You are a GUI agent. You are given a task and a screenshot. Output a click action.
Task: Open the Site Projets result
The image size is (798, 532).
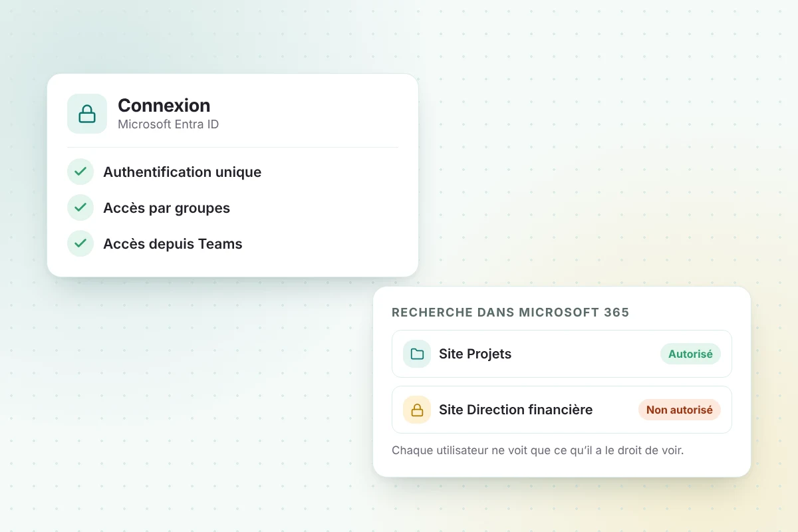pos(562,354)
